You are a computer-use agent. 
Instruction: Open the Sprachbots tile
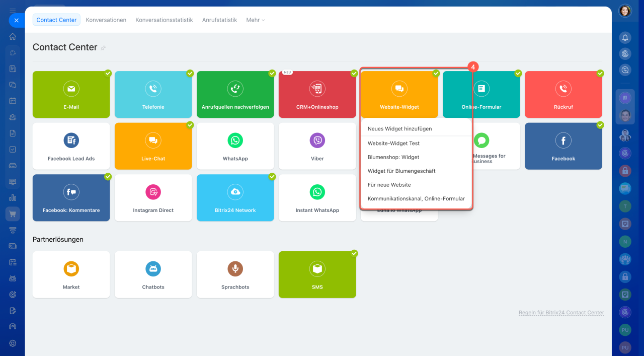click(235, 274)
